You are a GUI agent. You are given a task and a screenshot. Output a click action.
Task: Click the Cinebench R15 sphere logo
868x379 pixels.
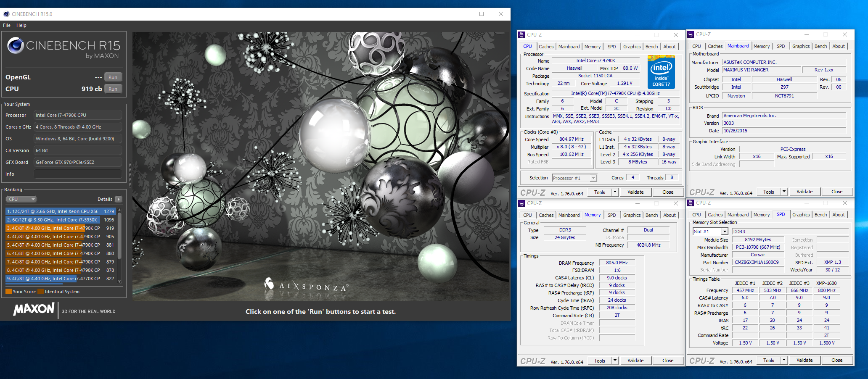click(x=16, y=45)
